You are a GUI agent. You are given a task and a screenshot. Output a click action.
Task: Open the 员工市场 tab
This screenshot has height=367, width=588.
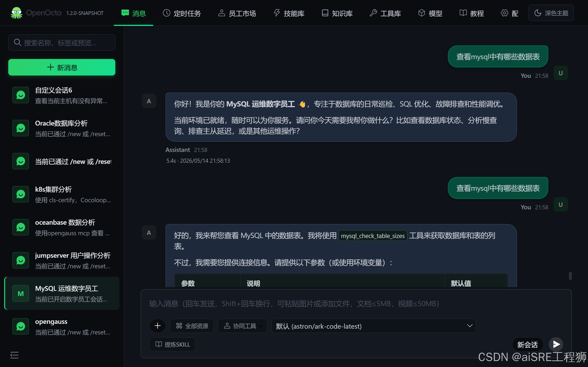click(x=237, y=13)
